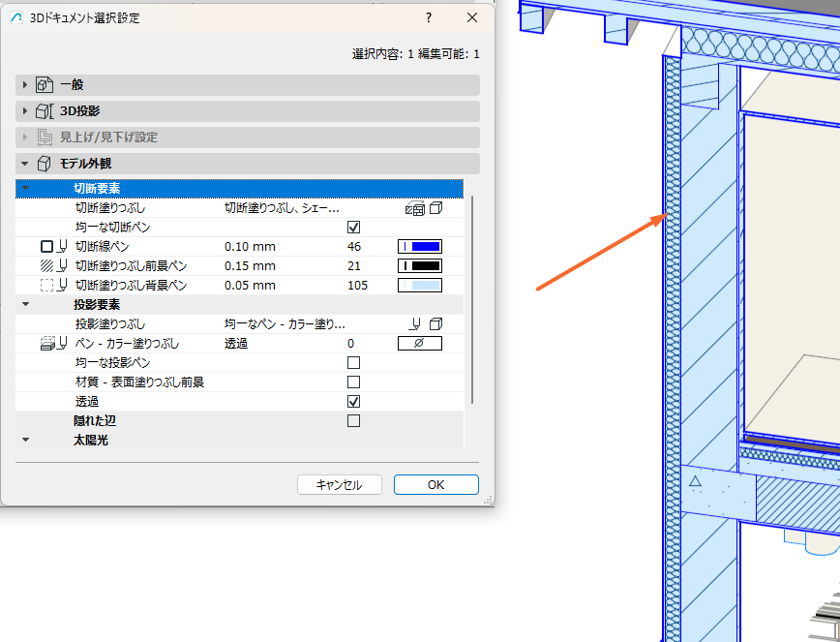Image resolution: width=840 pixels, height=642 pixels.
Task: Confirm settings with OK button
Action: point(436,484)
